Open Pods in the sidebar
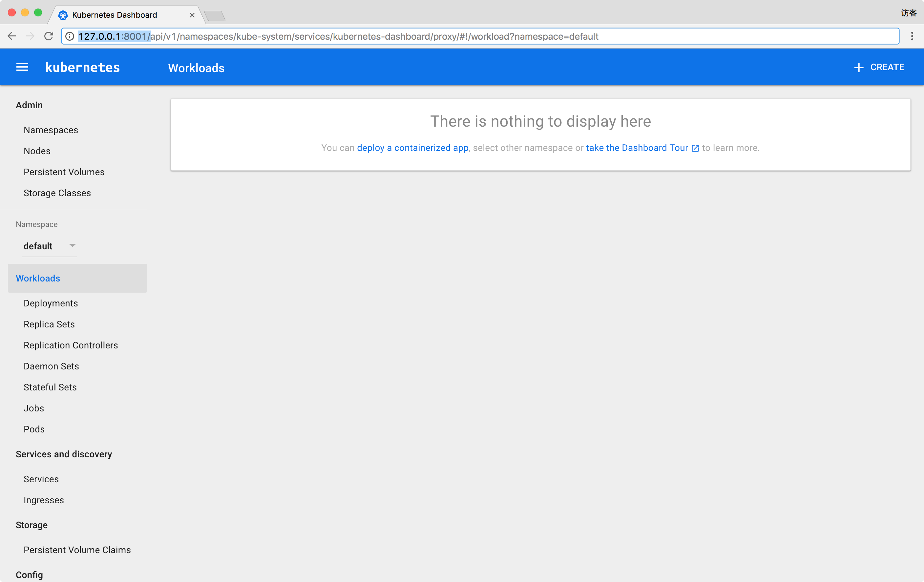The height and width of the screenshot is (582, 924). click(34, 429)
